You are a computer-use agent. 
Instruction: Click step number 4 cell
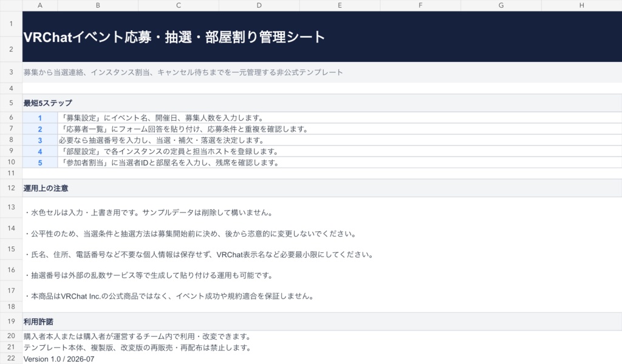click(x=40, y=151)
